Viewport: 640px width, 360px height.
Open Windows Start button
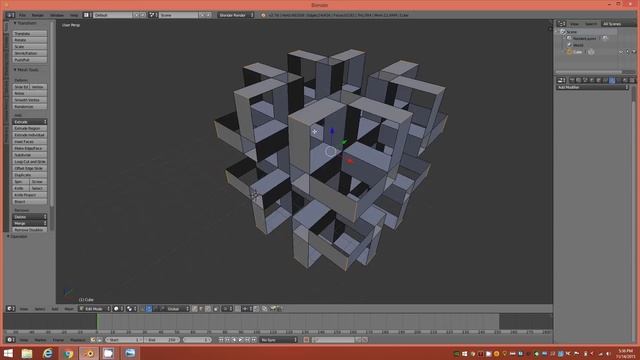[x=8, y=353]
